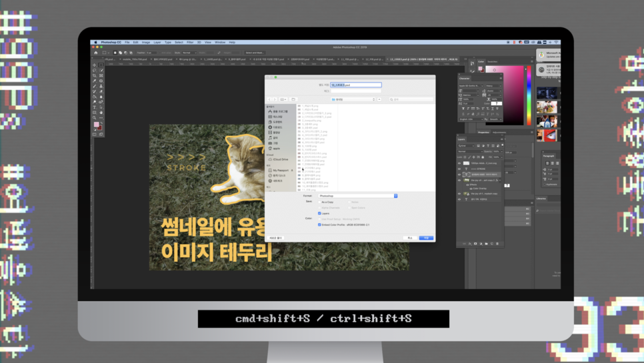Enable the As a Copy checkbox

click(x=319, y=202)
